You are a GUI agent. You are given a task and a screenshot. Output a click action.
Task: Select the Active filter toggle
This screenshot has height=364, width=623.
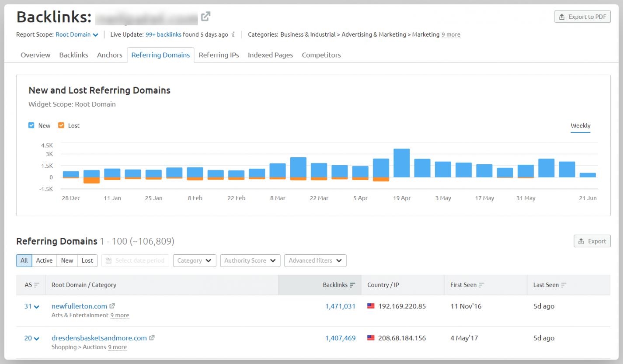pos(44,260)
